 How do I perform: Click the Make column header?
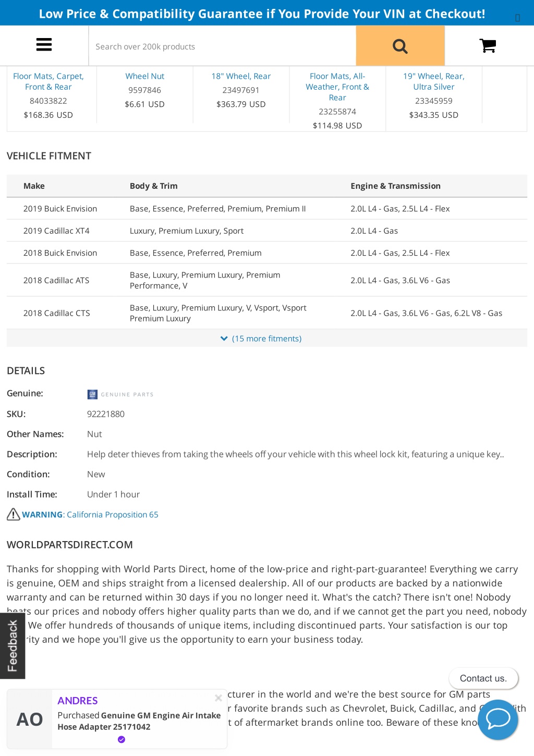[x=34, y=186]
